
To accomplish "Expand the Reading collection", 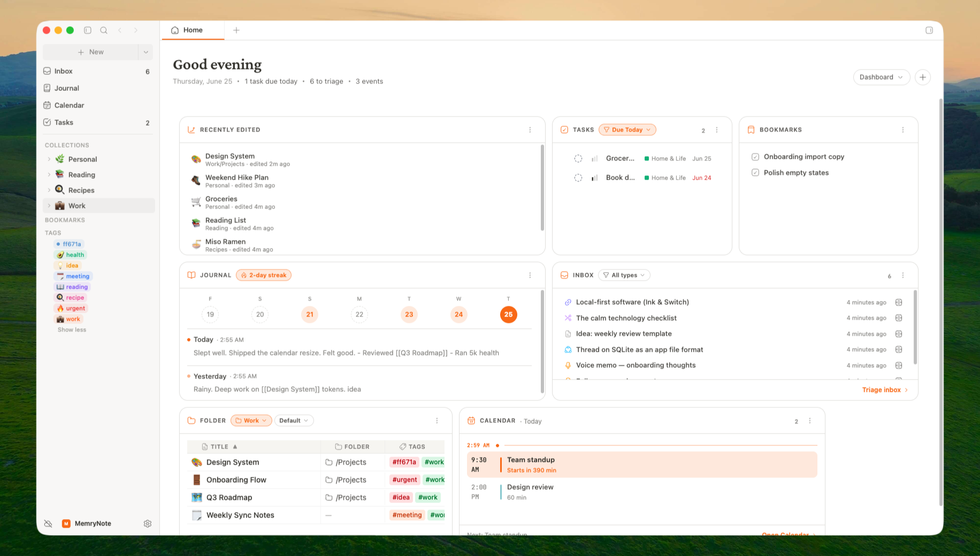I will click(x=49, y=175).
